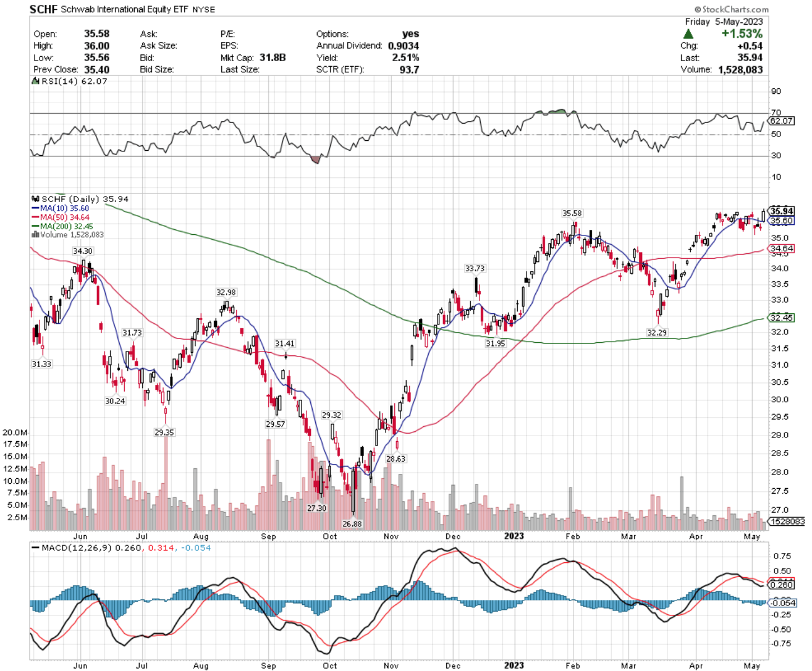Screen dimensions: 812x671
Task: Click the 1528083 volume tag on the right axis
Action: pyautogui.click(x=787, y=521)
